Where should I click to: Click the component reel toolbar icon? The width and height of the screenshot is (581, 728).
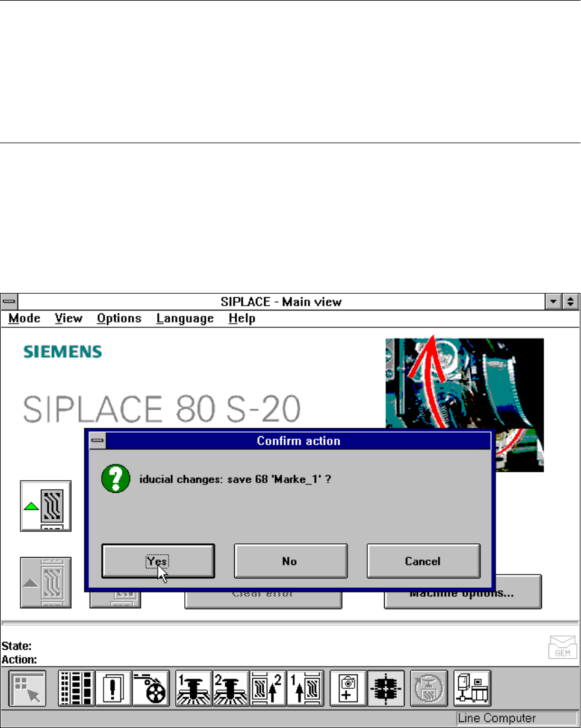coord(151,689)
